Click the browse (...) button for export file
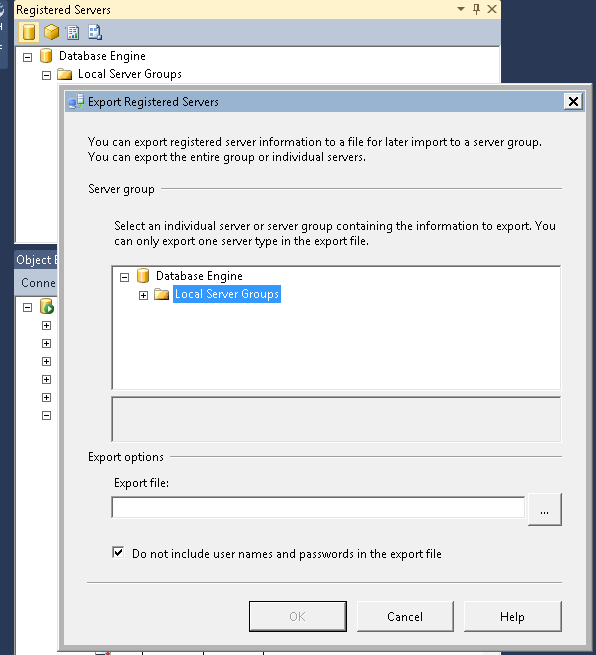596x655 pixels. [x=545, y=509]
